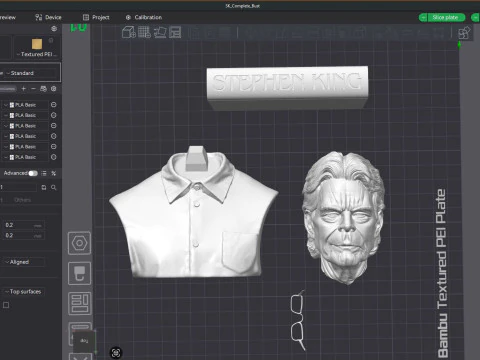Open filament settings gear icon
This screenshot has width=480, height=360.
tap(54, 89)
